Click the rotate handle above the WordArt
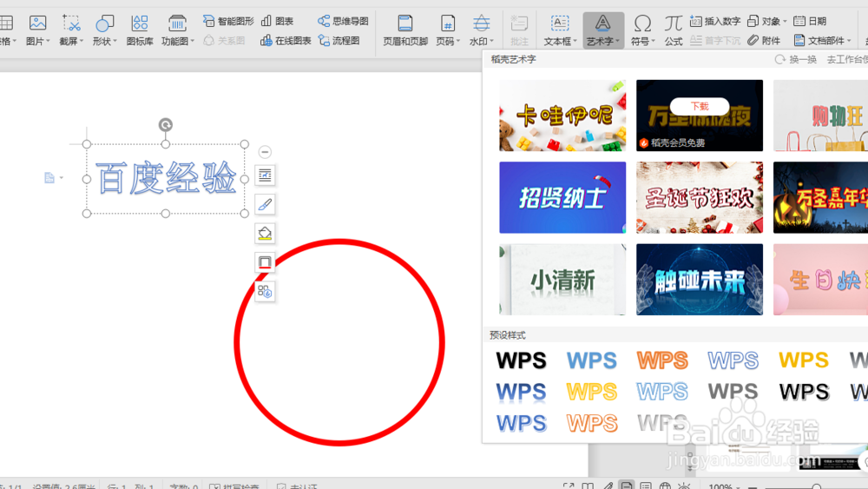 [x=166, y=124]
